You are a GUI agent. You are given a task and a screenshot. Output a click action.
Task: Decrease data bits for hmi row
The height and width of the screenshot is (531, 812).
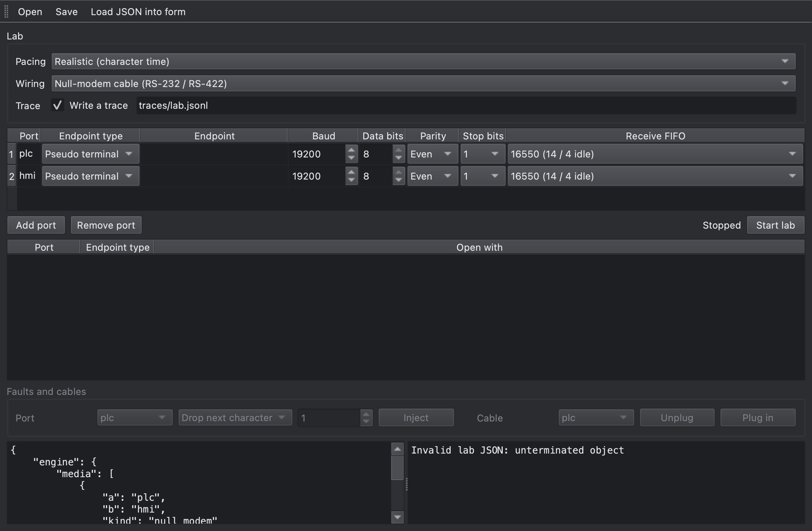click(x=398, y=180)
